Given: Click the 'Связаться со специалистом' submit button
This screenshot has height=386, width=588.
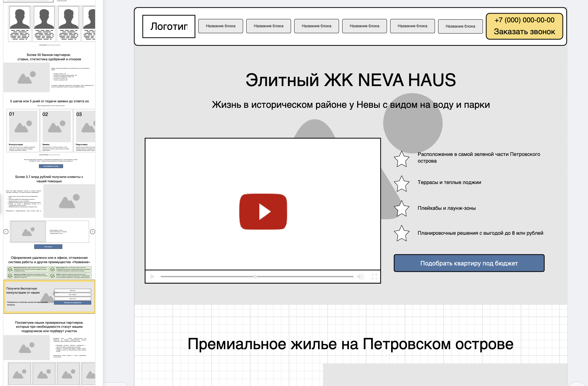Looking at the screenshot, I should [x=72, y=303].
